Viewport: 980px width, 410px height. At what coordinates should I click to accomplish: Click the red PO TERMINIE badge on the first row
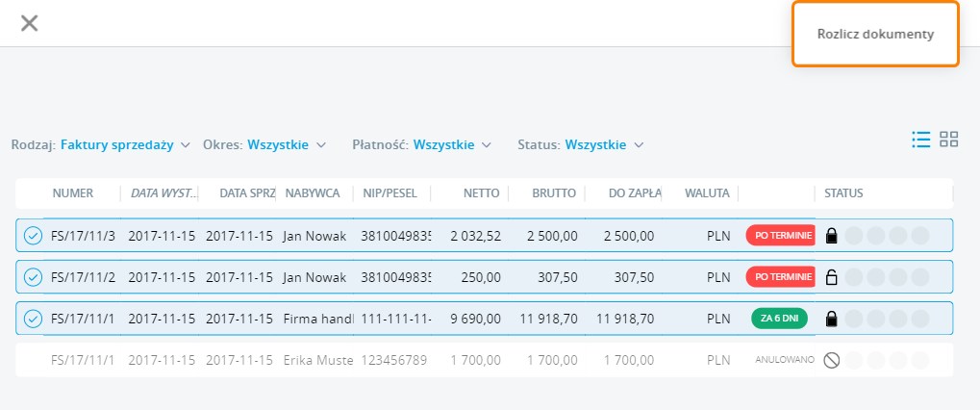click(781, 236)
